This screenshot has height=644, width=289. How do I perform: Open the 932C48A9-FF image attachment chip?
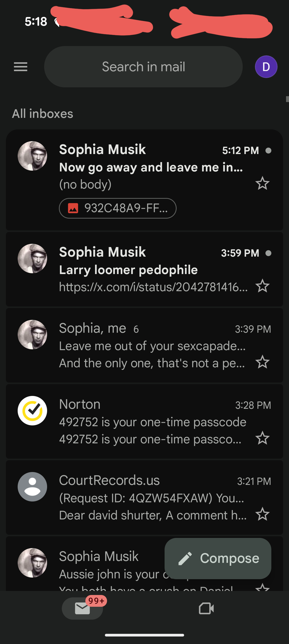point(118,208)
